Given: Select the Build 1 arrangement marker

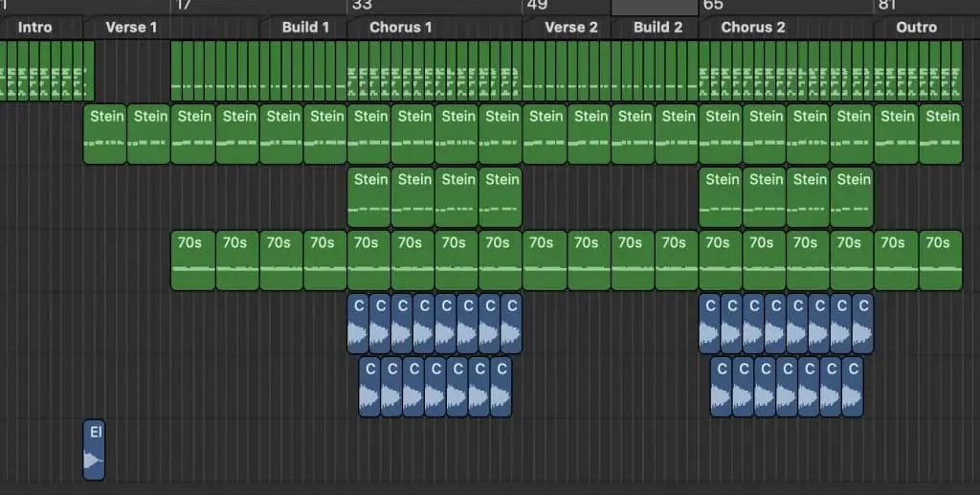Looking at the screenshot, I should pyautogui.click(x=305, y=28).
